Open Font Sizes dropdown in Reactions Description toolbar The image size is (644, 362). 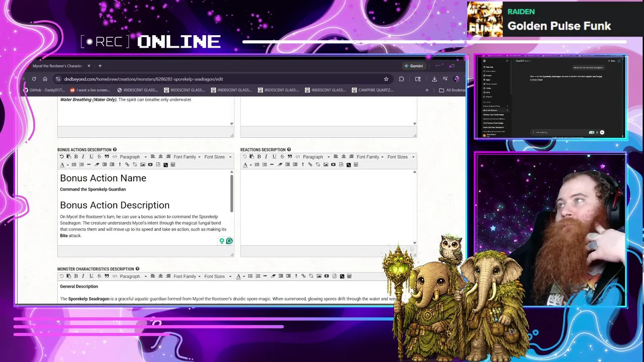point(400,157)
